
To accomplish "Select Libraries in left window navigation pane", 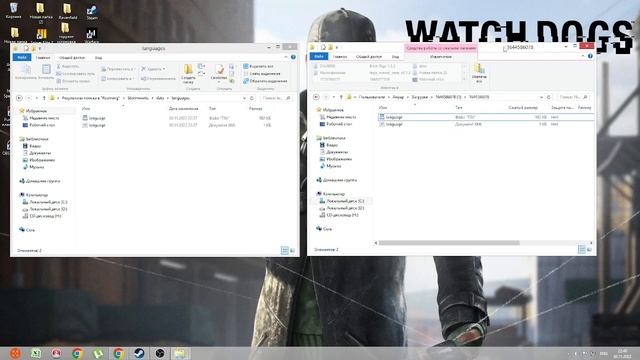I will (35, 139).
